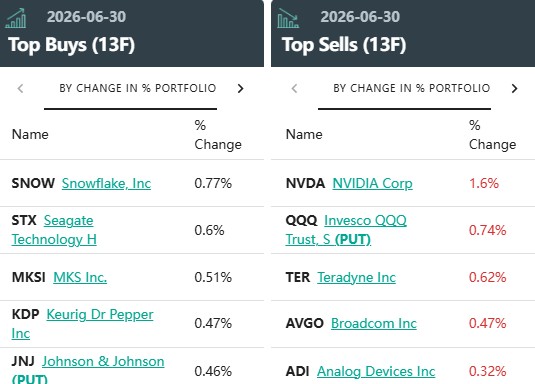Viewport: 535px width, 384px height.
Task: Go to previous Top Buys view with left chevron
Action: click(x=20, y=88)
